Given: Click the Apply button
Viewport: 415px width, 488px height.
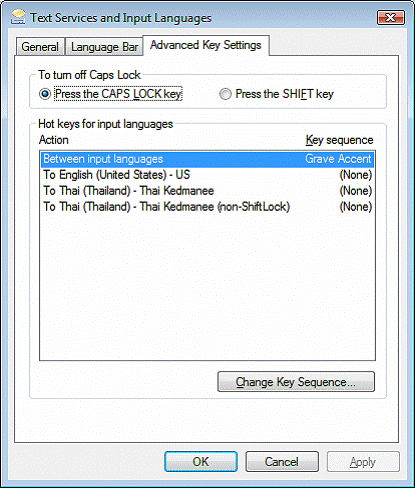Looking at the screenshot, I should [x=363, y=462].
